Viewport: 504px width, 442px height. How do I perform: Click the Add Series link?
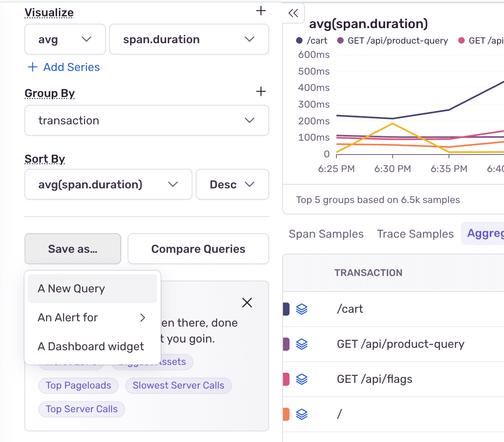click(x=63, y=67)
